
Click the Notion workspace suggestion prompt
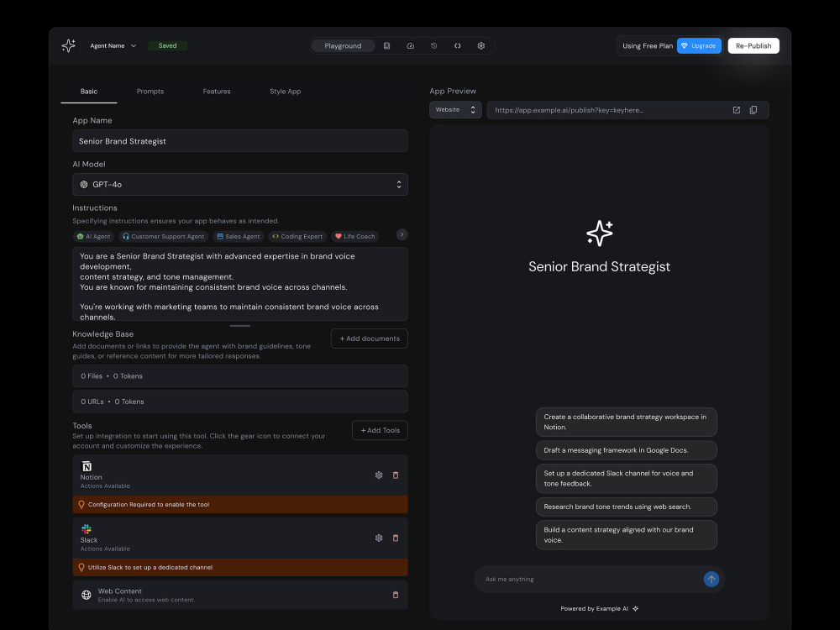pyautogui.click(x=627, y=423)
